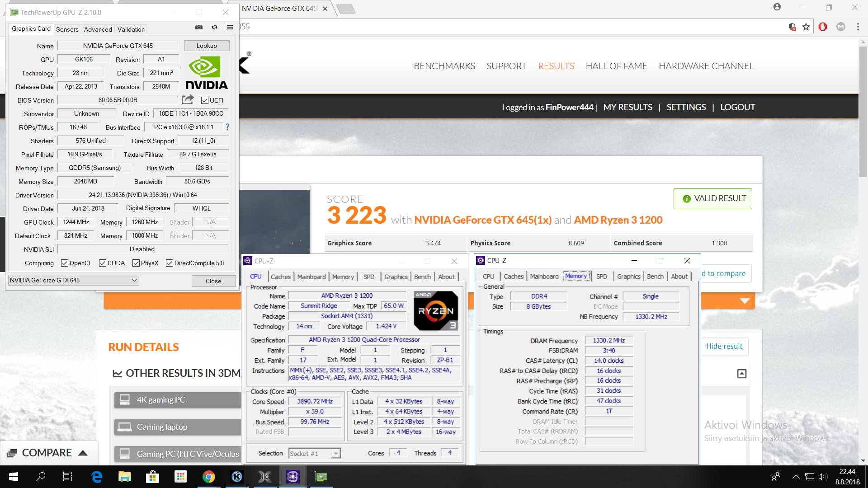868x488 pixels.
Task: Click the LOGOUT link
Action: [737, 108]
